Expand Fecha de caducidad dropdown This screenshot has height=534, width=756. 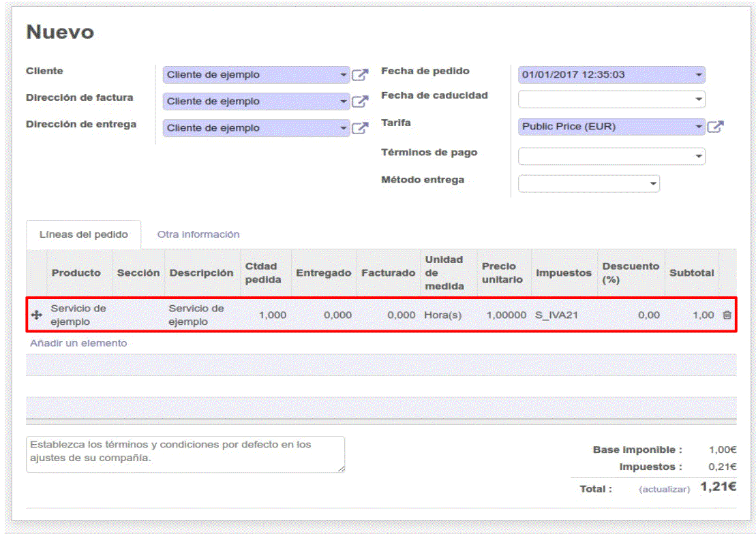pos(699,99)
